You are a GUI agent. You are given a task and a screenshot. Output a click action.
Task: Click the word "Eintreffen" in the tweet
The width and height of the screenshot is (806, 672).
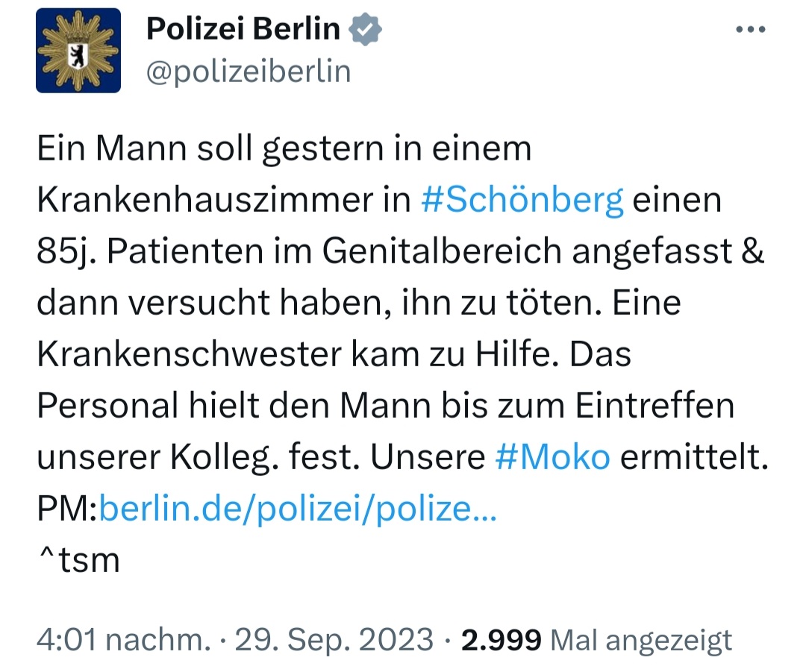point(655,406)
